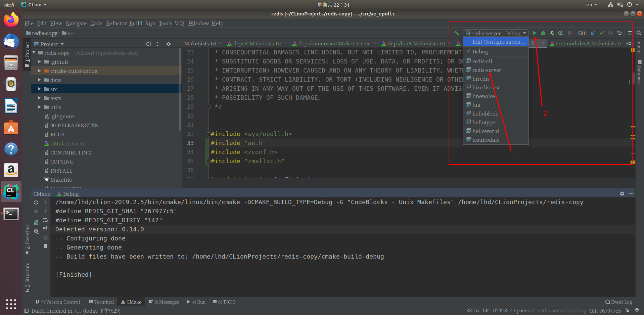Screen dimensions: 644x315
Task: Update project with blue Git arrow
Action: 593,33
